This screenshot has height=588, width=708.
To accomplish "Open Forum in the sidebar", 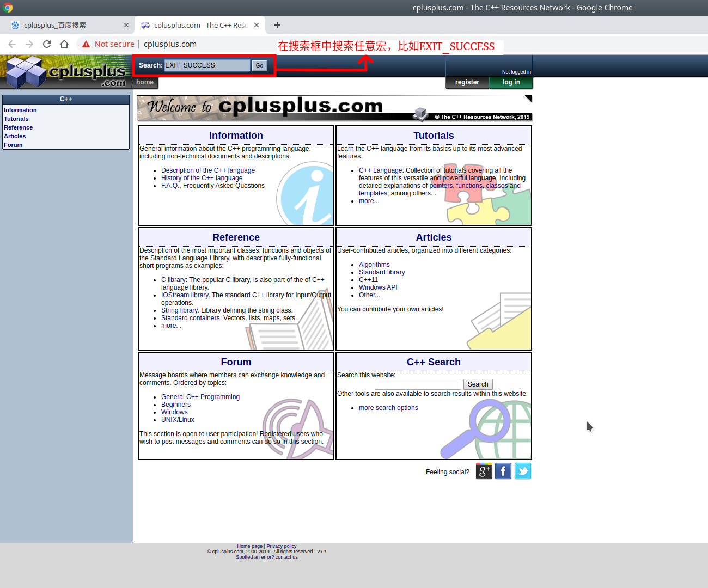I will (x=13, y=145).
